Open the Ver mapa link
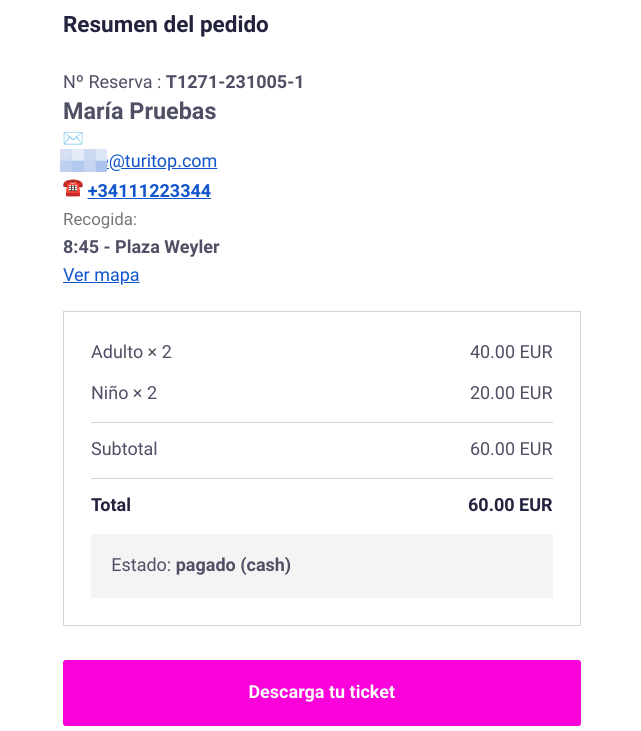641x731 pixels. [x=101, y=275]
